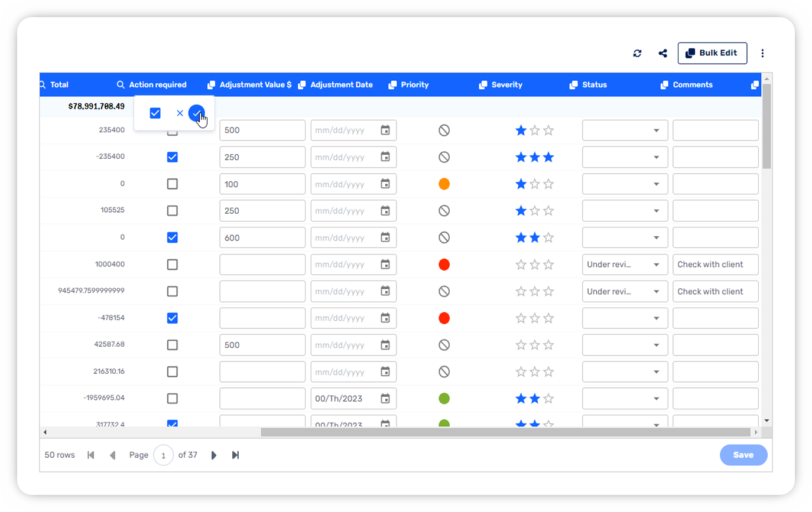This screenshot has width=812, height=512.
Task: Select the orange priority dot in the table
Action: (444, 184)
